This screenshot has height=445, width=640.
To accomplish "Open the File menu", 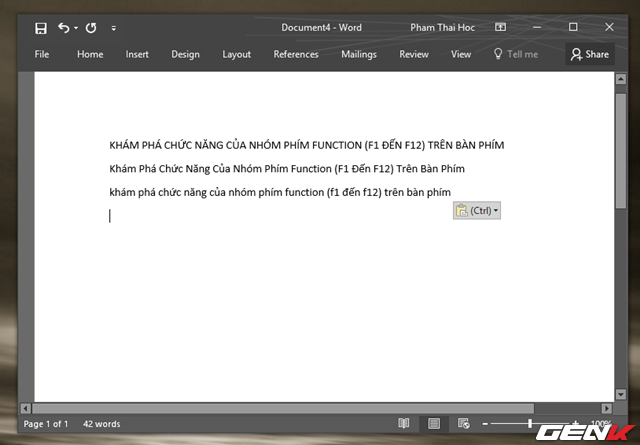I will click(x=42, y=54).
